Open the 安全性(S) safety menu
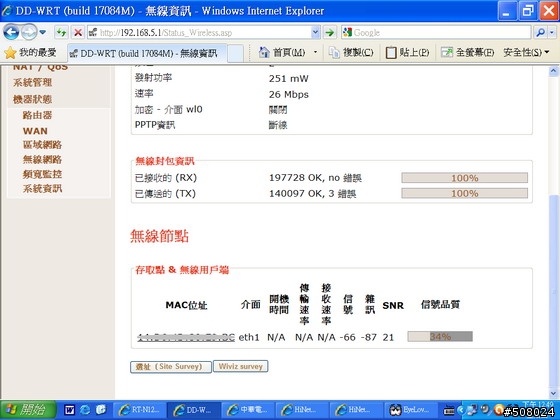Viewport: 560px width, 420px height. 526,53
